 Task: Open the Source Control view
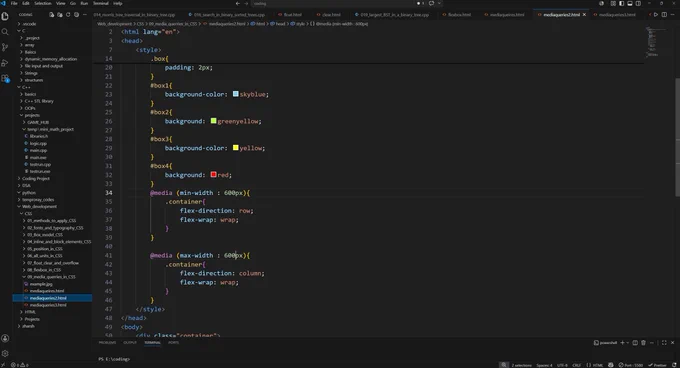tap(5, 47)
